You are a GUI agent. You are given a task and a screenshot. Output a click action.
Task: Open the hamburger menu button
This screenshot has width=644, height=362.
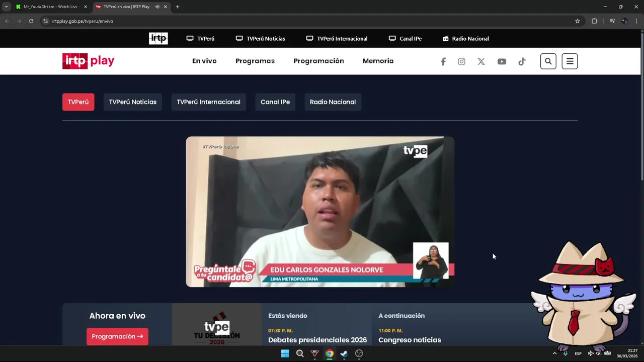click(570, 61)
